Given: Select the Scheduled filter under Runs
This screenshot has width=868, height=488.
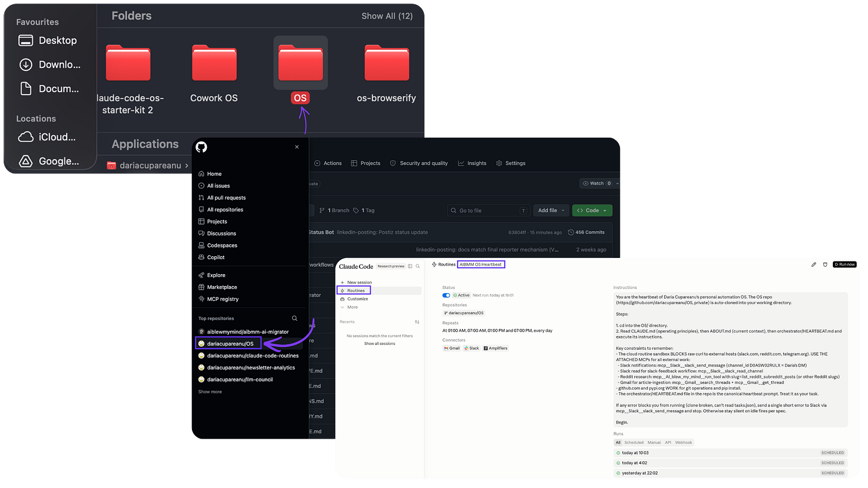Looking at the screenshot, I should coord(634,443).
